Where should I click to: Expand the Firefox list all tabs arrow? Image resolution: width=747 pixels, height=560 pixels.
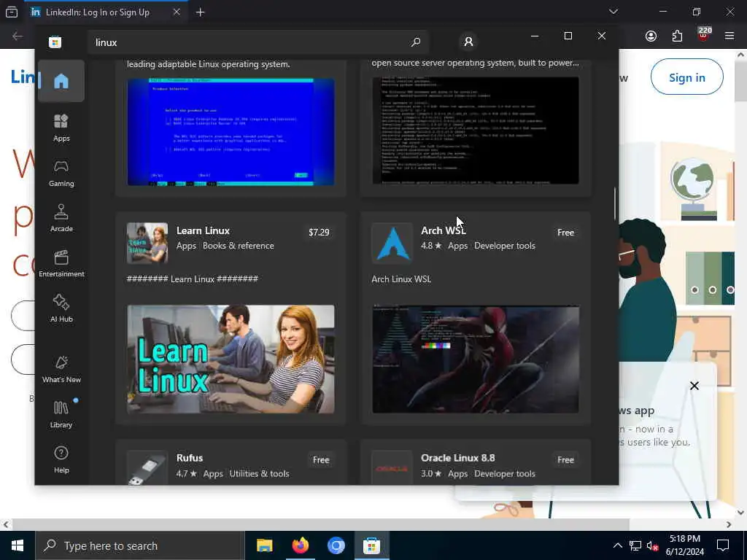point(613,12)
